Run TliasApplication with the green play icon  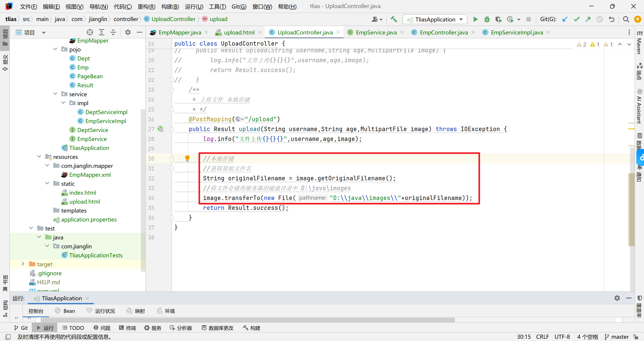pyautogui.click(x=475, y=19)
